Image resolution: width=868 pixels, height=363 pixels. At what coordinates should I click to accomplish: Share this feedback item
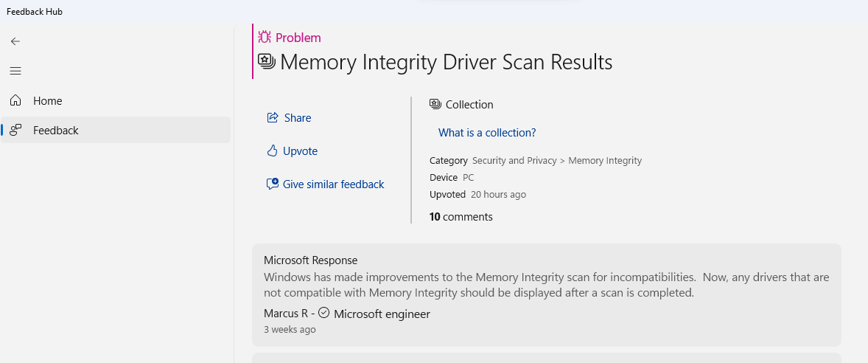[x=289, y=117]
